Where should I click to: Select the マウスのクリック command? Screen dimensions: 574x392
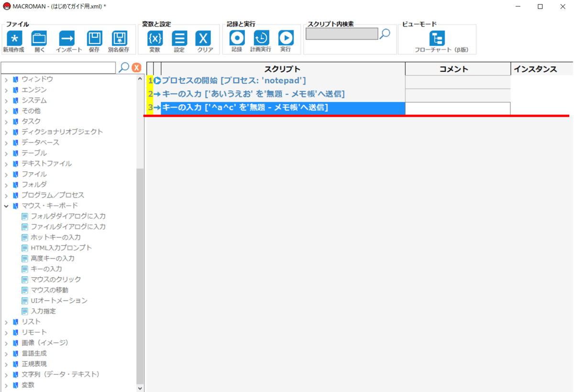(56, 279)
